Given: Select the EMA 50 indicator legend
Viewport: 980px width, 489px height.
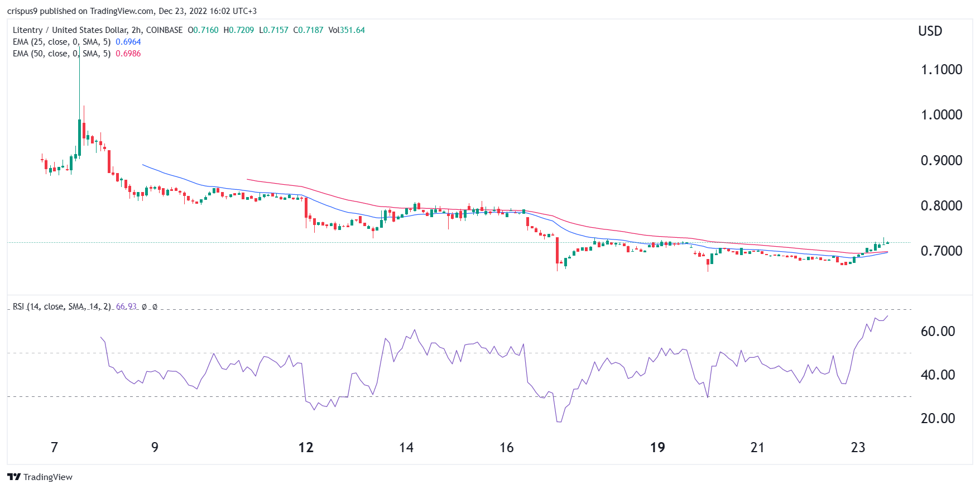Looking at the screenshot, I should 61,54.
